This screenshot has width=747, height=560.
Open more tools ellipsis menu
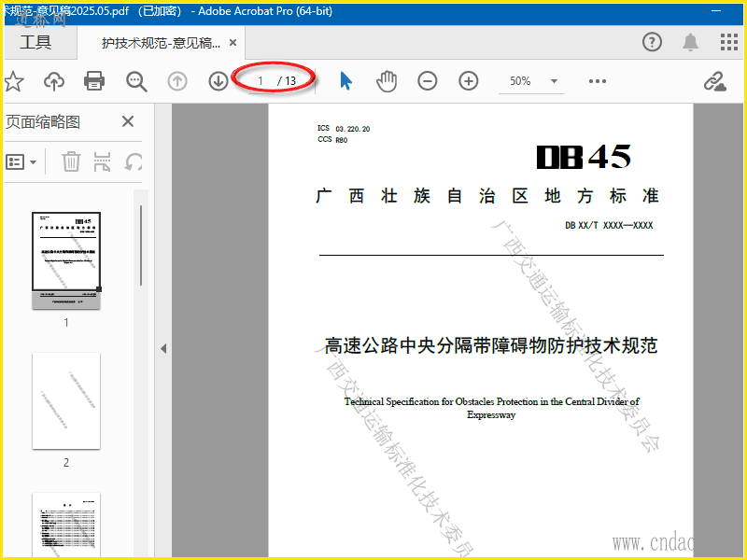coord(598,81)
